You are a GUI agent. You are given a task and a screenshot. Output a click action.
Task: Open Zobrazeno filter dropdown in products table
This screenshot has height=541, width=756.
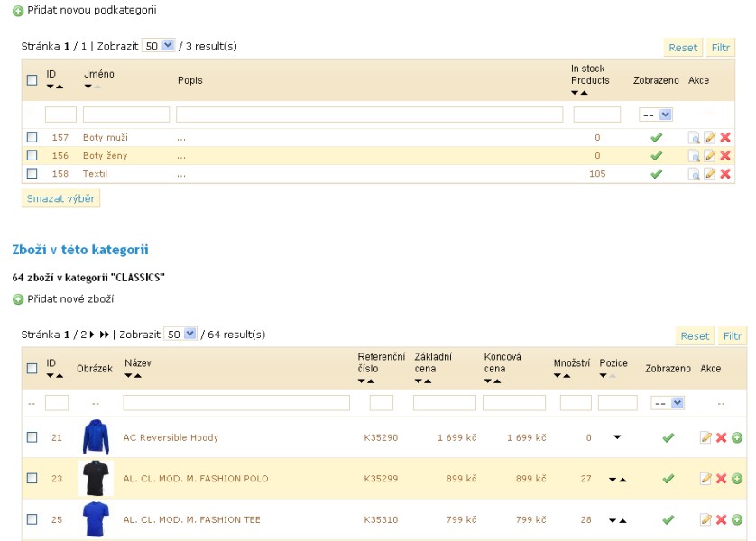coord(668,403)
